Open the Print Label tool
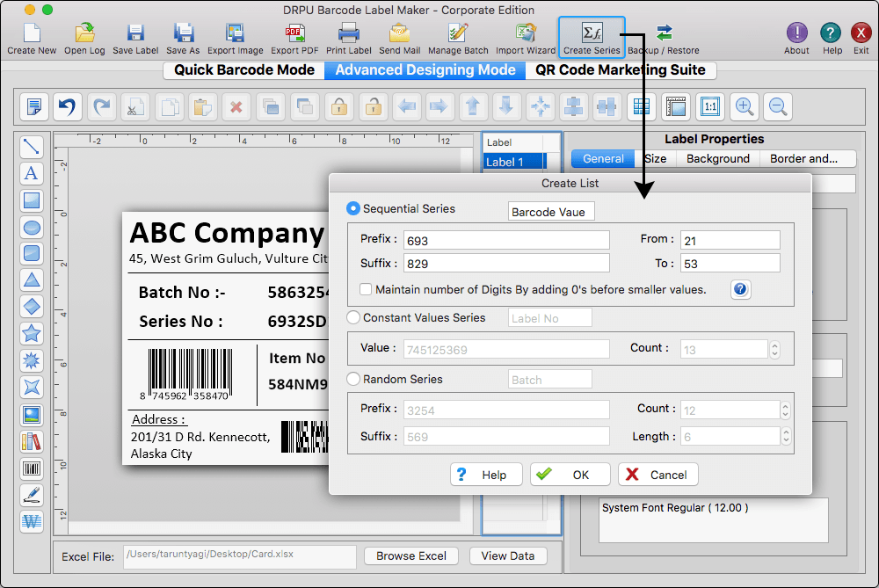The height and width of the screenshot is (588, 879). pos(349,38)
